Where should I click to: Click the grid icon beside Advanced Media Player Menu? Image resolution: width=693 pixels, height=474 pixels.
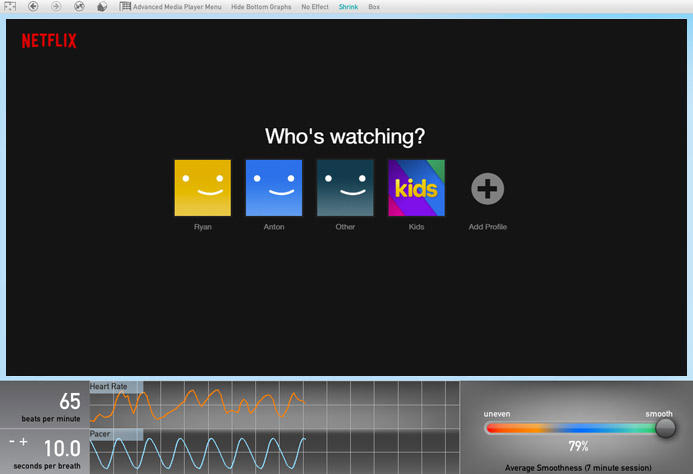[x=125, y=7]
